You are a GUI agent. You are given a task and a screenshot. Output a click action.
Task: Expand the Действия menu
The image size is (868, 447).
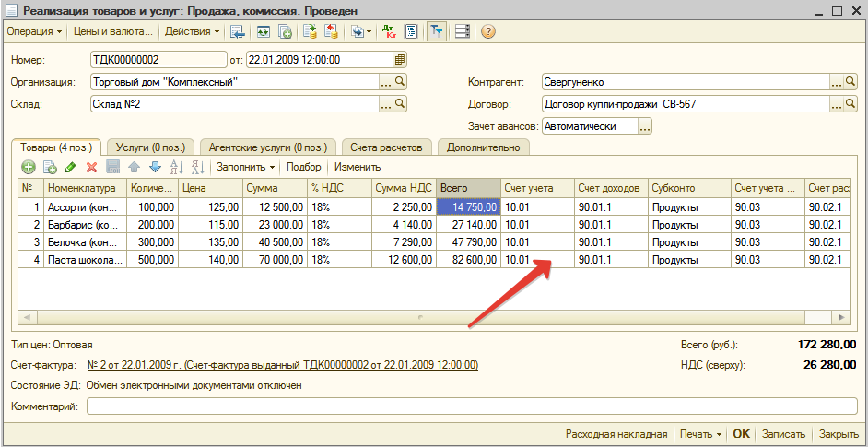[192, 31]
